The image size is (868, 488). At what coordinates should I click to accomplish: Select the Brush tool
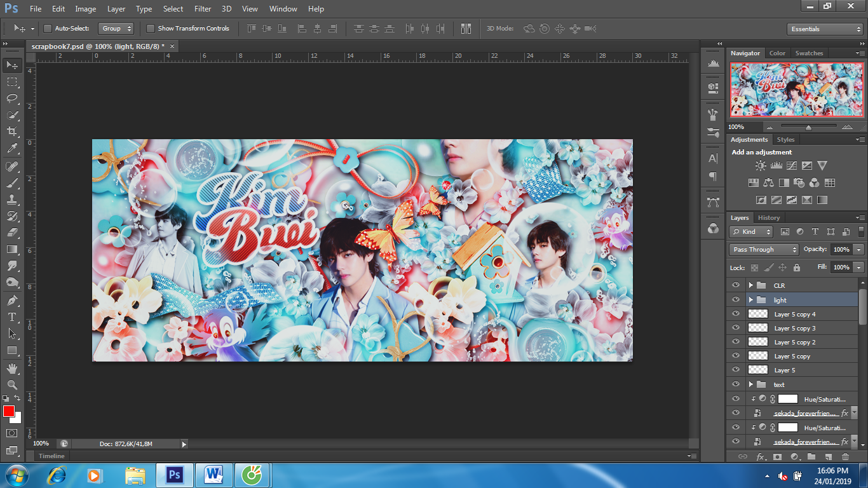click(x=12, y=183)
